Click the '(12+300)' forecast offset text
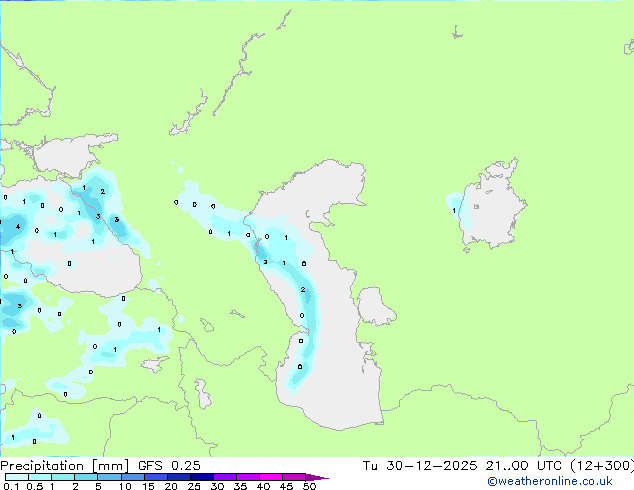Viewport: 634px width, 490px height. [602, 466]
